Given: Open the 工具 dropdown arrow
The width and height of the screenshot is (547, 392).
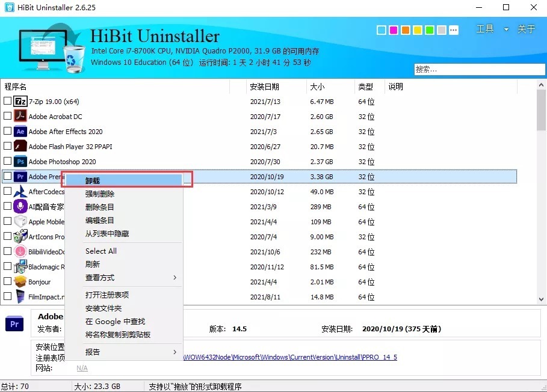Looking at the screenshot, I should pyautogui.click(x=506, y=29).
